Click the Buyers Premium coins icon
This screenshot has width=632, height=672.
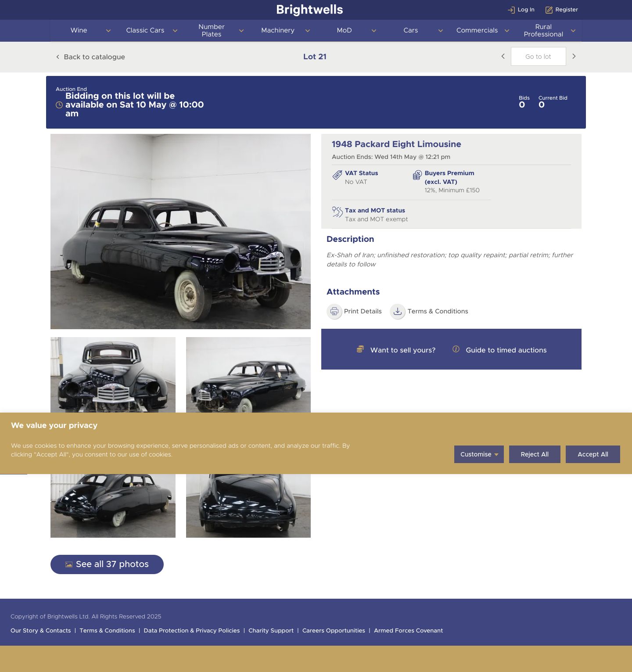[417, 176]
